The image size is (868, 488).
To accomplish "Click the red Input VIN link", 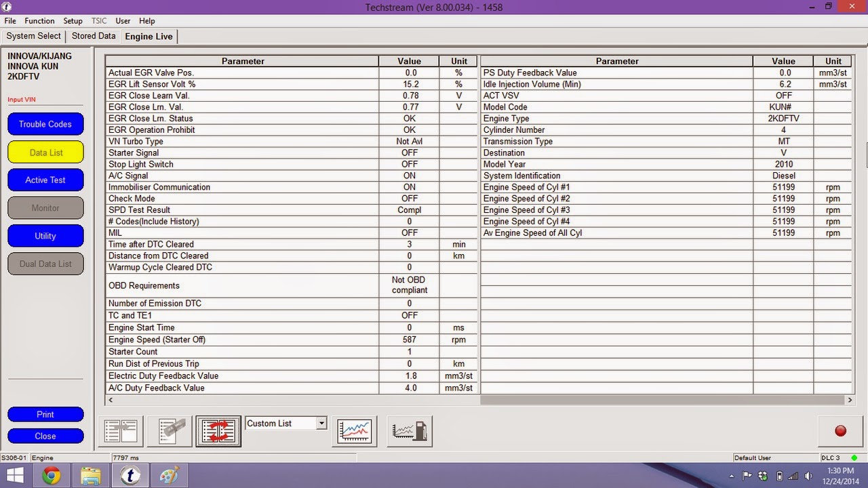I will (x=22, y=100).
